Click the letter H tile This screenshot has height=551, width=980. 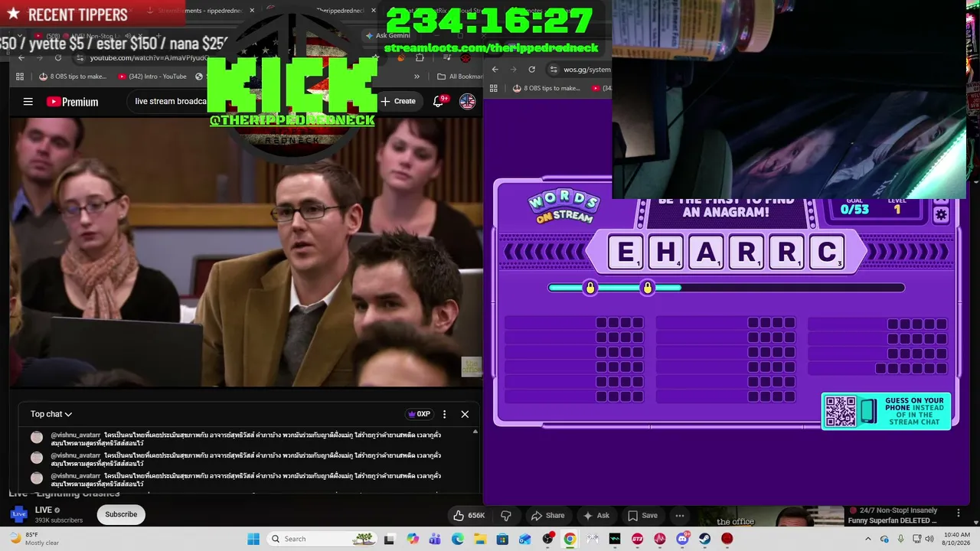(666, 252)
